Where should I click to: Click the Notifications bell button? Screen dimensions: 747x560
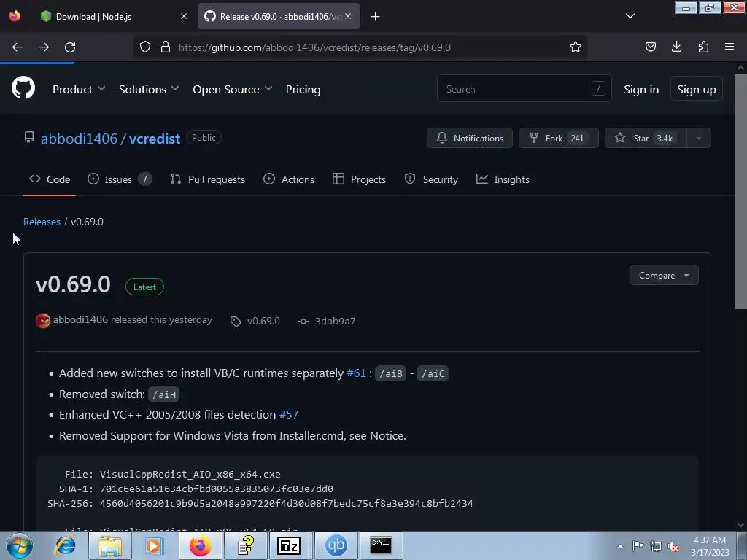(x=470, y=138)
